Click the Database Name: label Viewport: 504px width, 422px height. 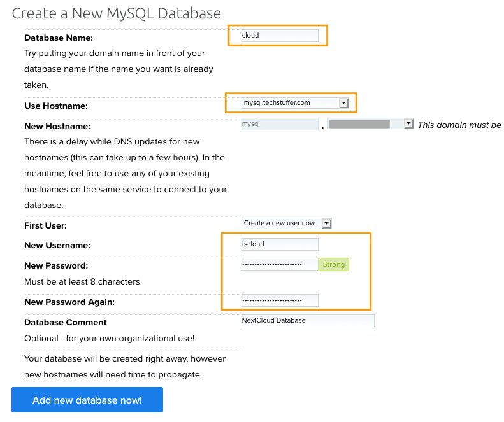point(59,38)
